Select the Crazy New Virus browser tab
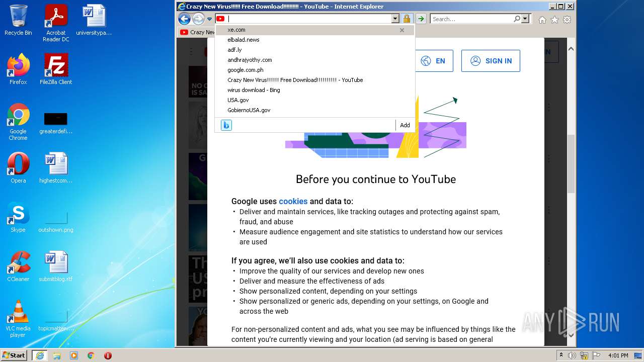 pyautogui.click(x=197, y=32)
